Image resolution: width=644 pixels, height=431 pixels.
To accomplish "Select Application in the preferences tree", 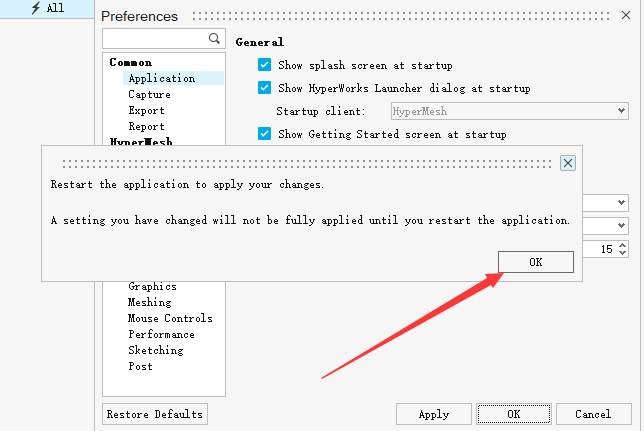I will (161, 78).
